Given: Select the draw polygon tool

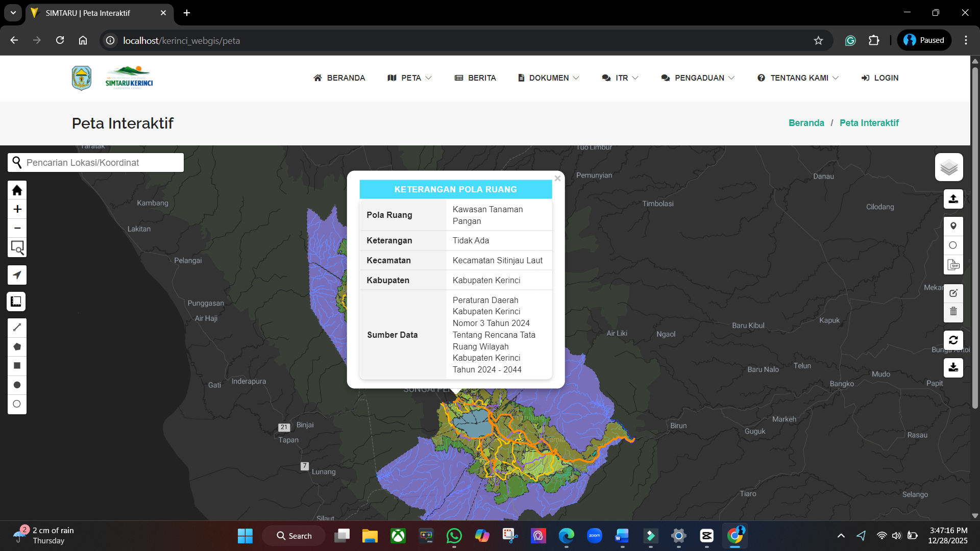Looking at the screenshot, I should [17, 347].
